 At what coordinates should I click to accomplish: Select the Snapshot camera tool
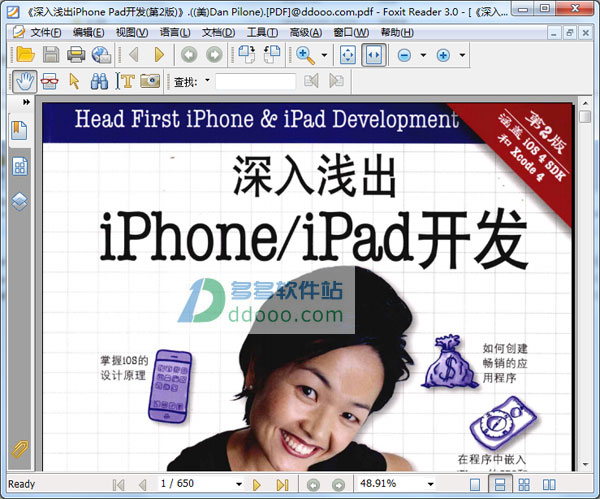click(150, 81)
